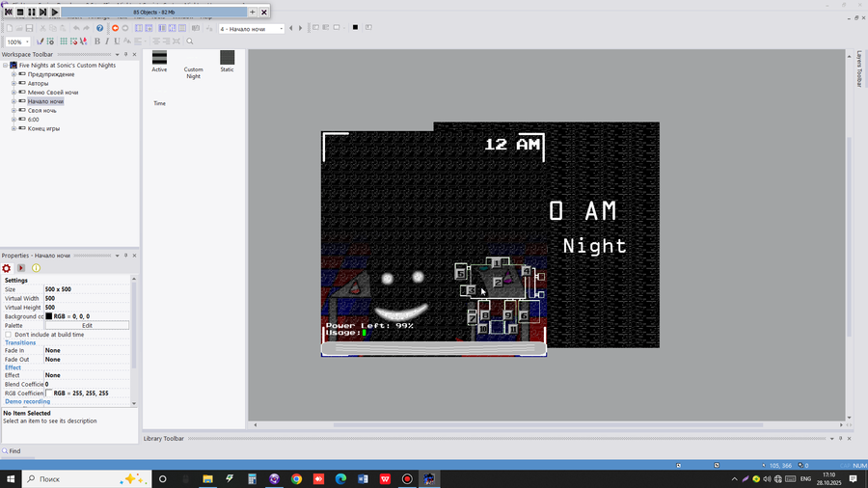Expand the Предупреждение frame node
Viewport: 868px width, 488px height.
tap(14, 74)
